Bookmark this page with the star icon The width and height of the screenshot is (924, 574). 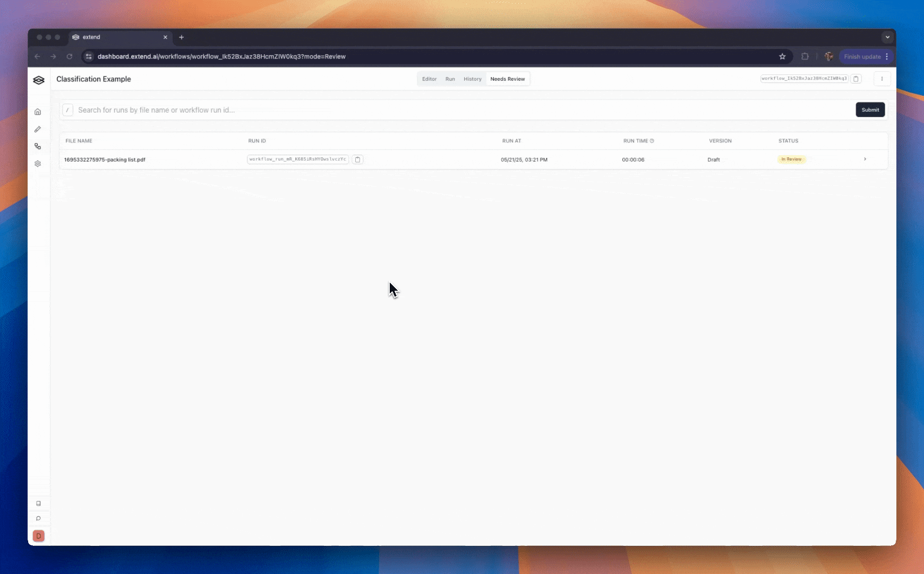782,56
